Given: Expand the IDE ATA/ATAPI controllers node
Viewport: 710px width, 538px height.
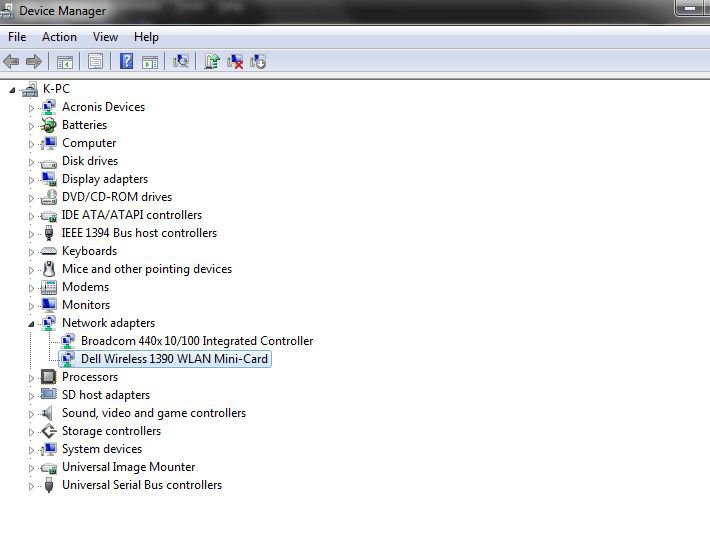Looking at the screenshot, I should (x=31, y=216).
